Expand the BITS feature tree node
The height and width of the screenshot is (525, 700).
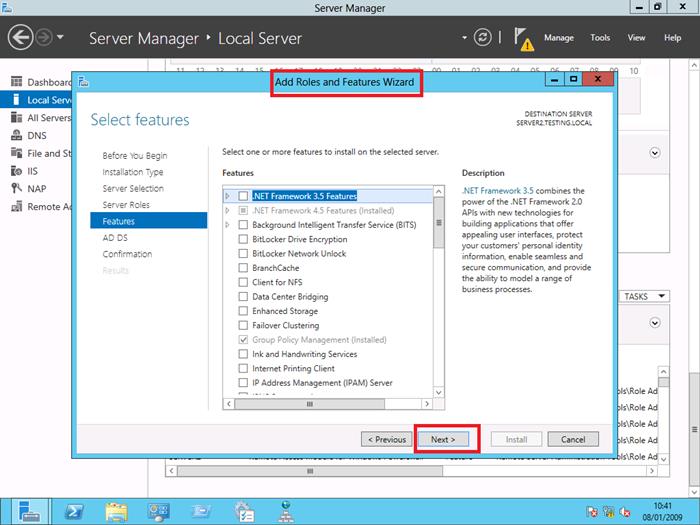(228, 225)
